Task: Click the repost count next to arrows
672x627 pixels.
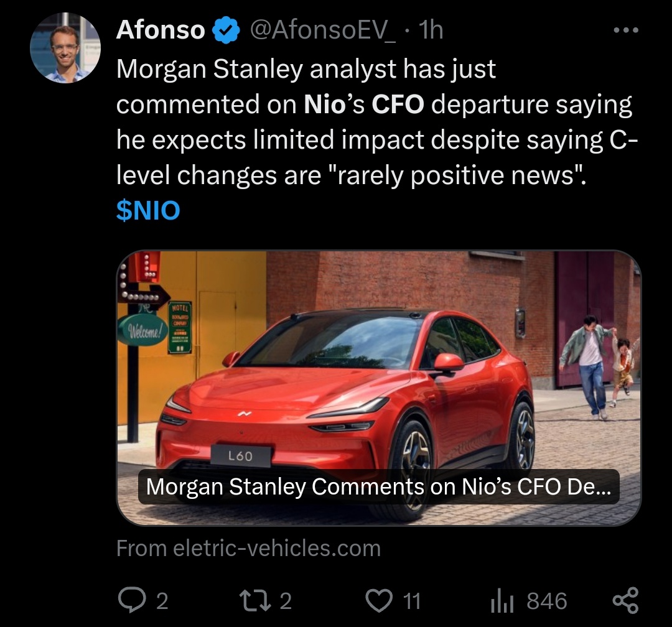Action: pos(286,601)
